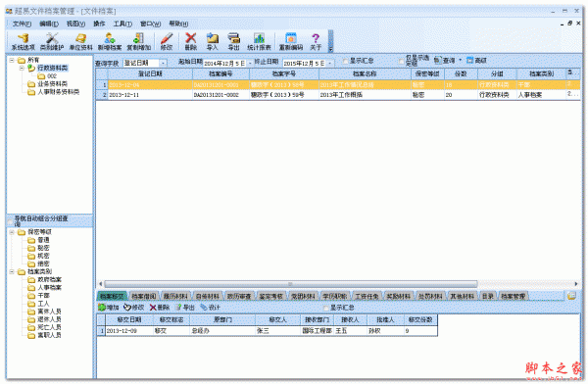This screenshot has width=588, height=384.
Task: Click left arrow of horizontal scrollbar
Action: coord(100,284)
